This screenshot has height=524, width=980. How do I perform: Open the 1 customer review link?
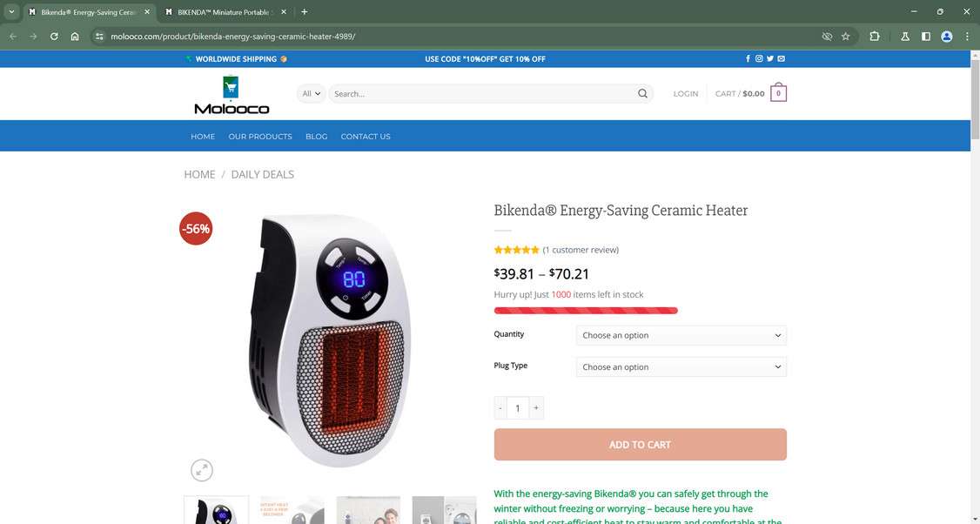click(x=581, y=250)
